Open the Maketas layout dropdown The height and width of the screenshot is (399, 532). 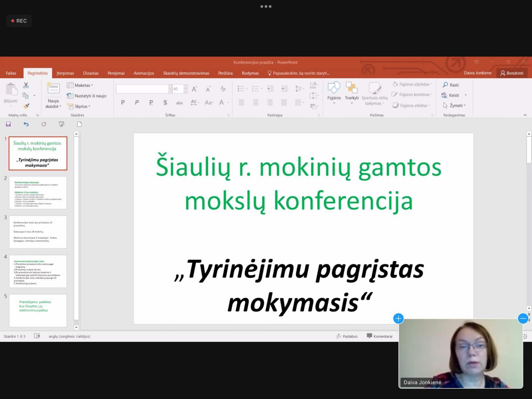pyautogui.click(x=80, y=85)
